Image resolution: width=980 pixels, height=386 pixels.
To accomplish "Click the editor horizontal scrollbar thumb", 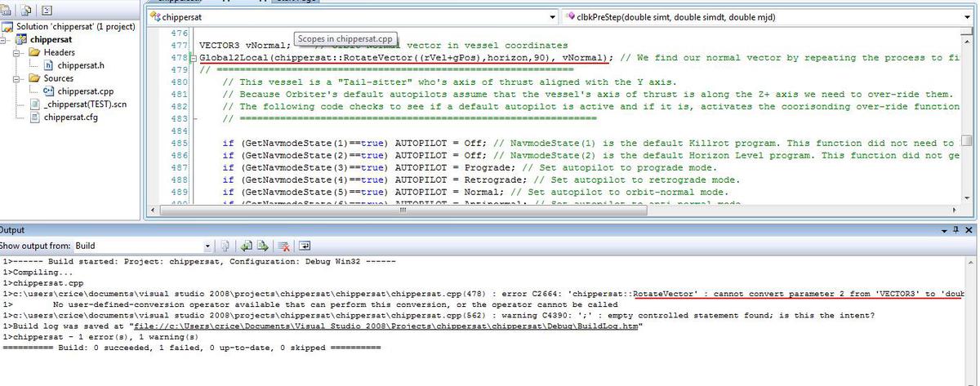I will (402, 210).
